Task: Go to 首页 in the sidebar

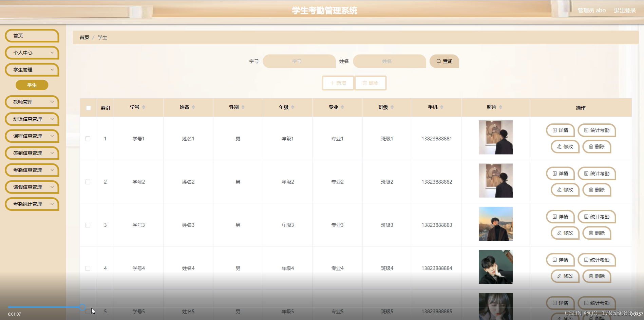Action: coord(32,36)
